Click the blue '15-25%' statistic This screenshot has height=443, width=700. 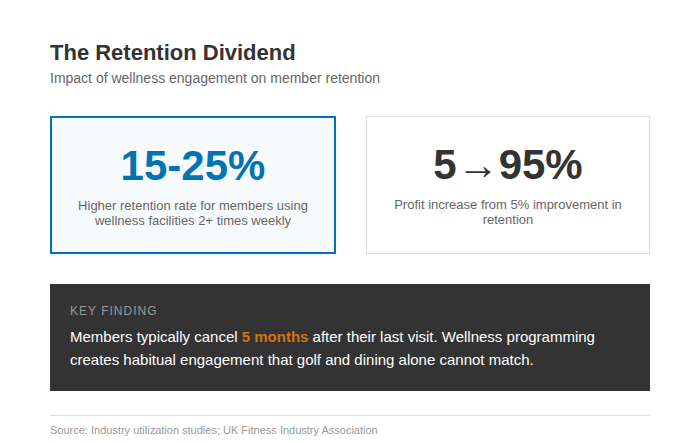(193, 165)
